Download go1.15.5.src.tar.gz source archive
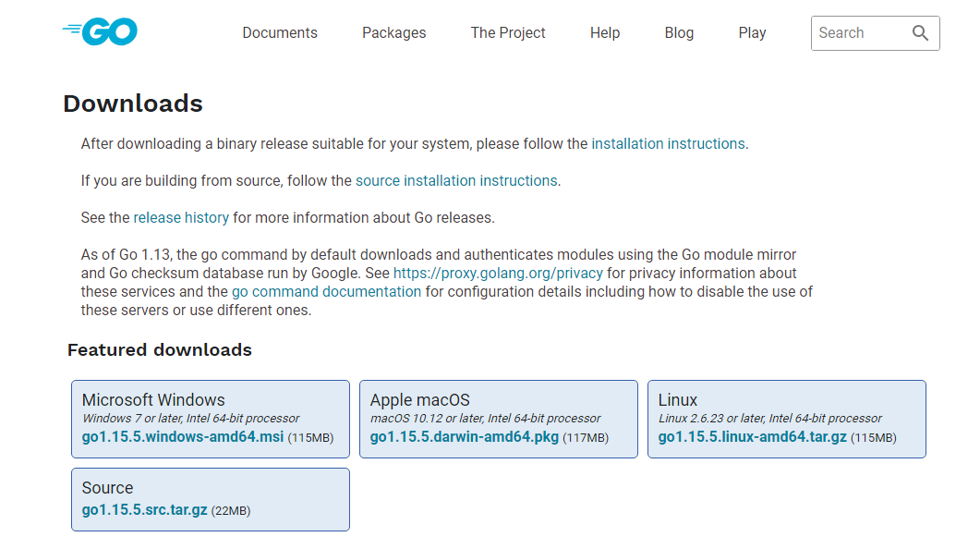The width and height of the screenshot is (980, 549). [x=144, y=510]
